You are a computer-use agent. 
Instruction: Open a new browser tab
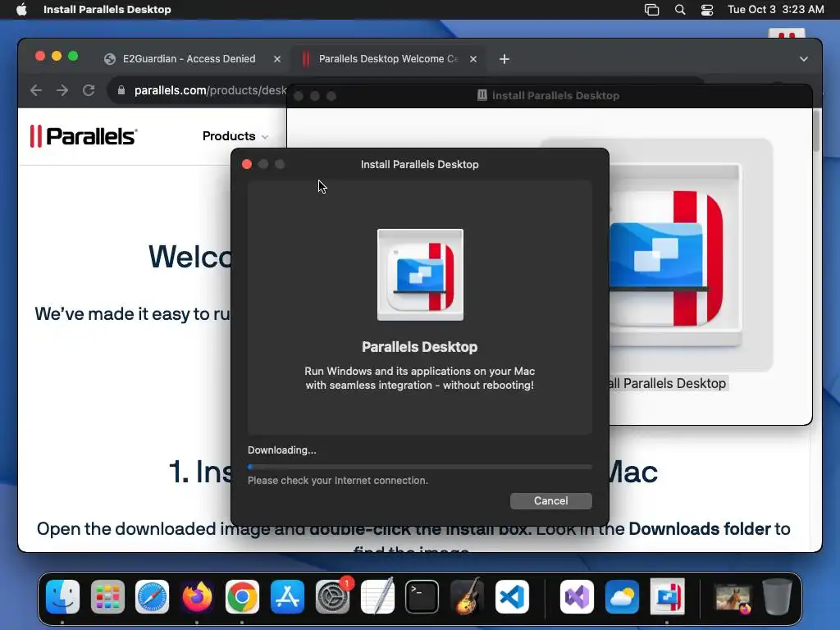pos(504,59)
